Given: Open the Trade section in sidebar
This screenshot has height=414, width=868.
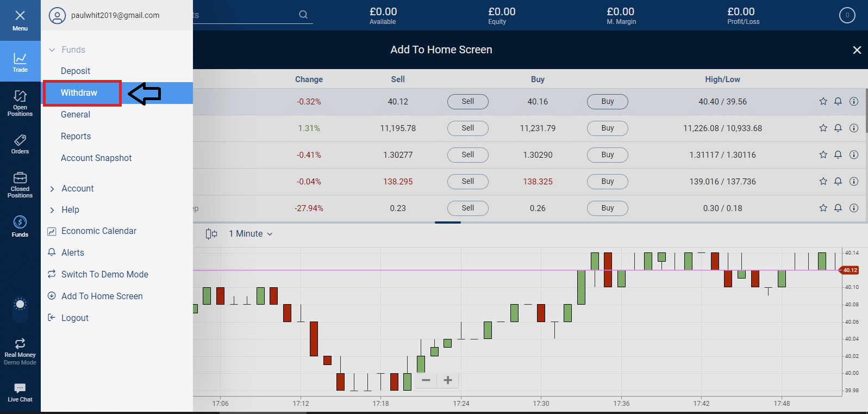Looking at the screenshot, I should pos(20,61).
